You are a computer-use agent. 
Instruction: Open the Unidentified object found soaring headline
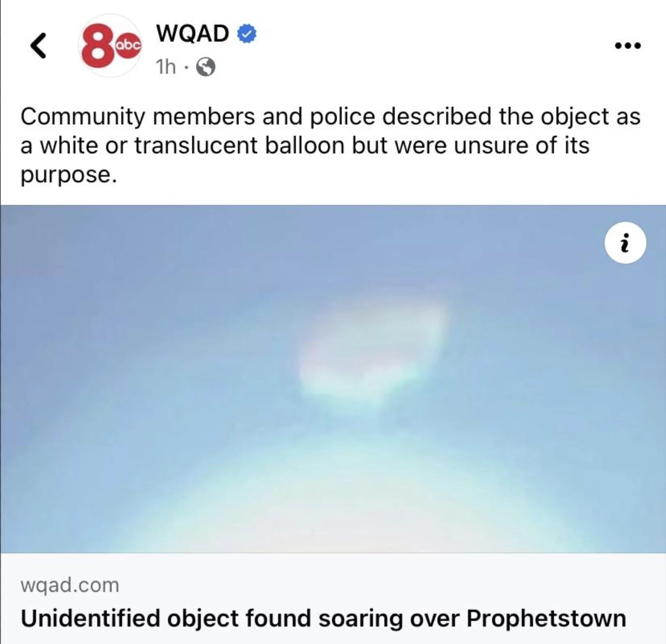tap(323, 619)
